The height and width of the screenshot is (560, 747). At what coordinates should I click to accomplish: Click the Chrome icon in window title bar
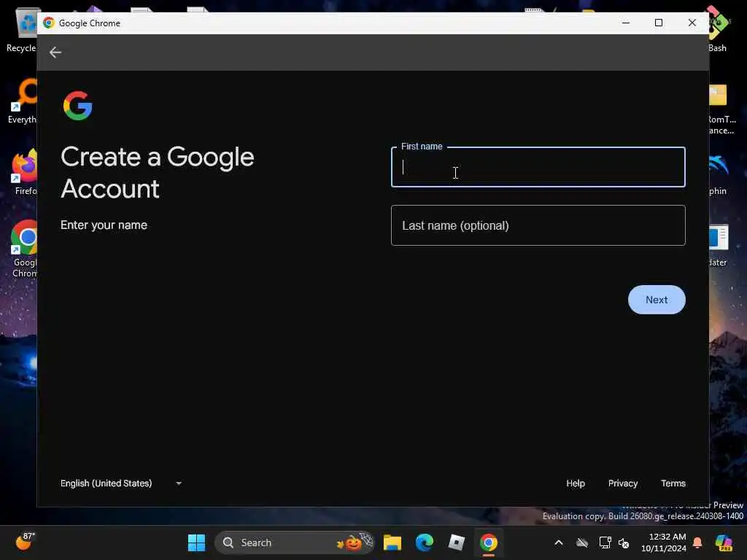tap(49, 23)
